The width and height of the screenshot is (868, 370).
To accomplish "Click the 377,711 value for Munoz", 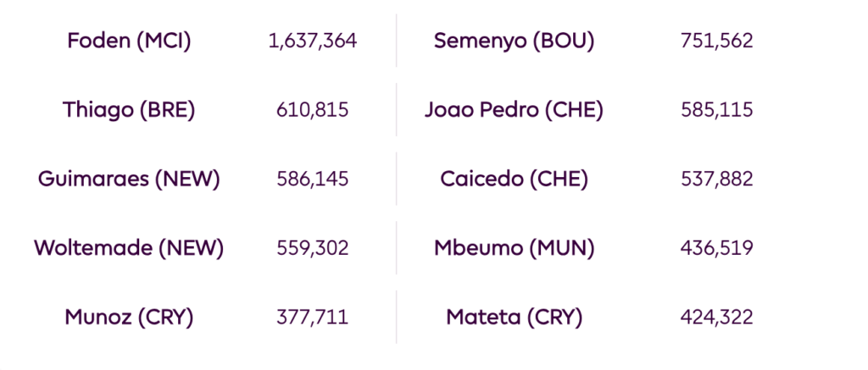I will (x=312, y=318).
